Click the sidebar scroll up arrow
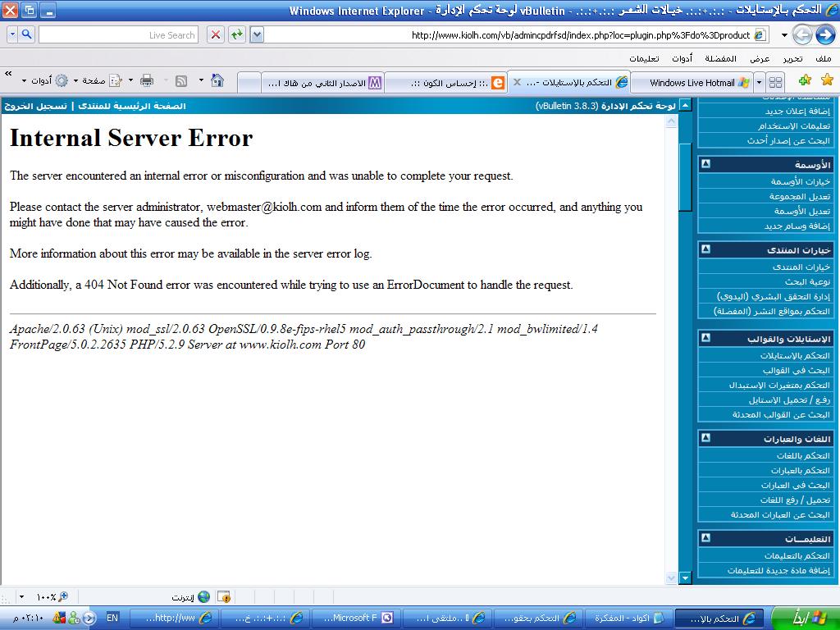The width and height of the screenshot is (840, 630). (x=685, y=104)
